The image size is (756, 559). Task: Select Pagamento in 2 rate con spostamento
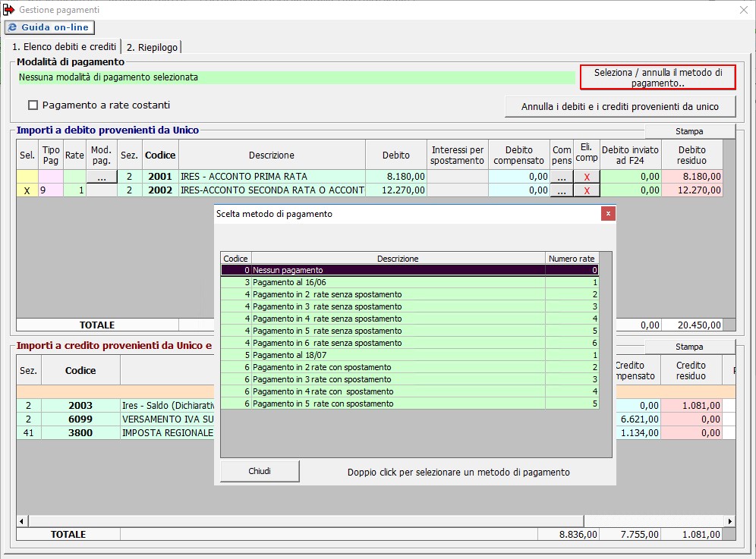(x=410, y=367)
